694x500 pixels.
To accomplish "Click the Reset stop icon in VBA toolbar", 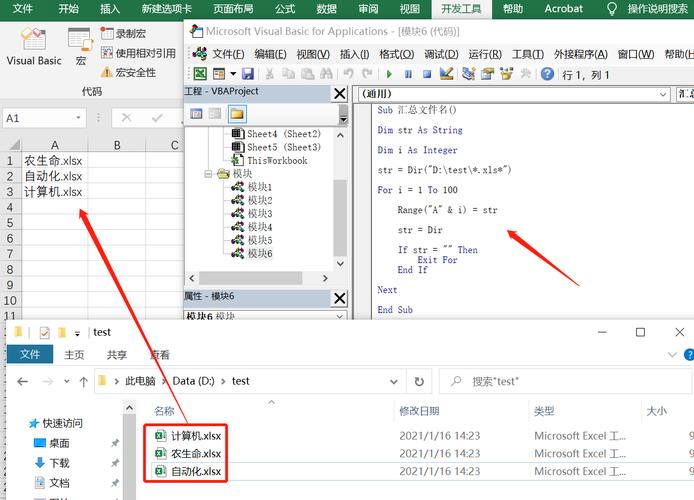I will tap(427, 74).
